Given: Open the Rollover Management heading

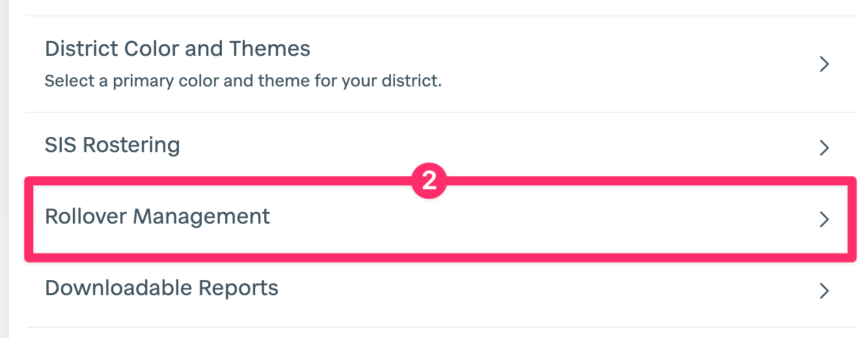Looking at the screenshot, I should (x=157, y=216).
